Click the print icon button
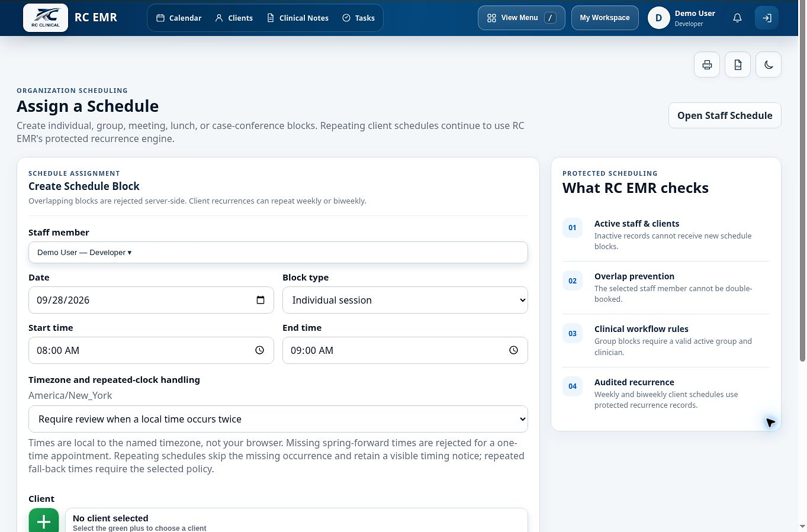The image size is (807, 532). click(x=707, y=65)
